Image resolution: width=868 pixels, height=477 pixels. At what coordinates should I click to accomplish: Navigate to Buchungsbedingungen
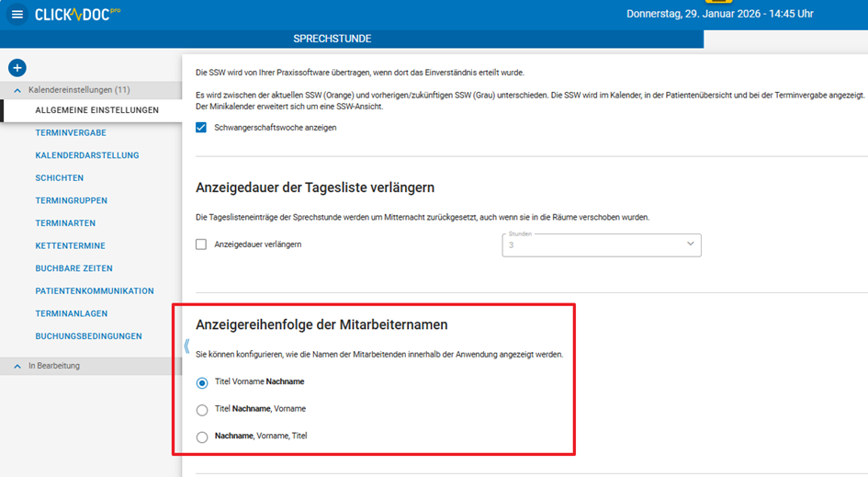[x=88, y=336]
